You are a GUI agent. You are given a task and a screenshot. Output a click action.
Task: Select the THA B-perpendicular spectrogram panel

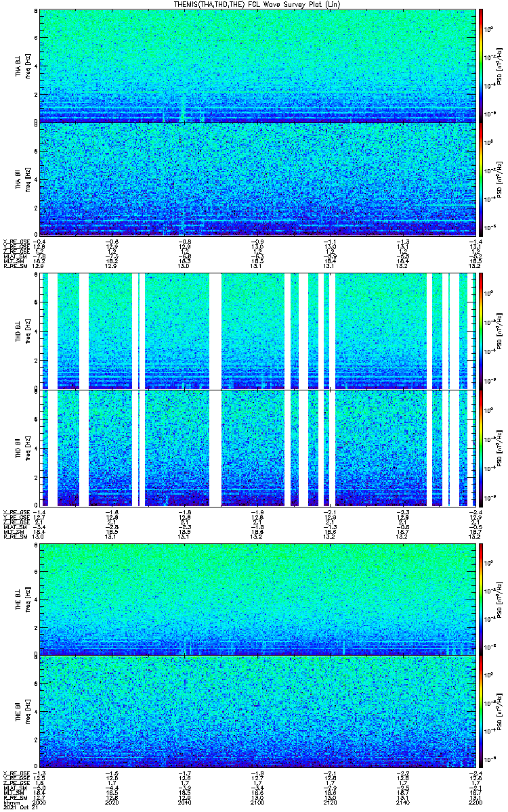[x=258, y=66]
